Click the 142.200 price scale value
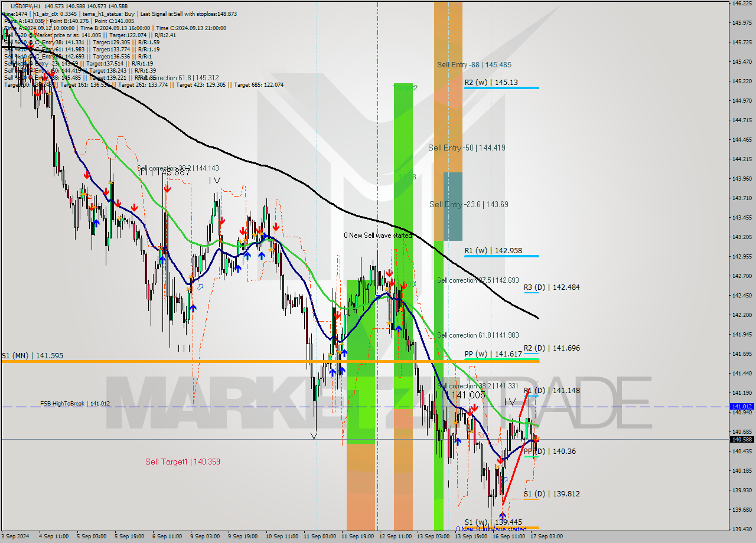The height and width of the screenshot is (543, 756). point(741,315)
